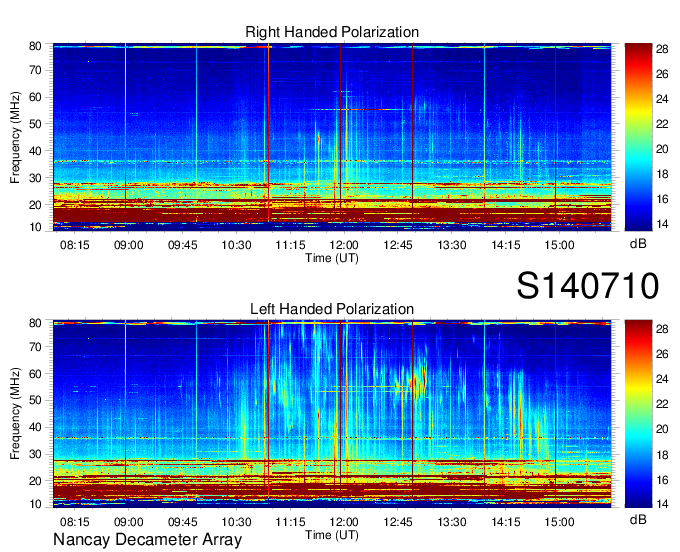The height and width of the screenshot is (552, 680).
Task: Click the color scale bar of the Right Handed plot
Action: coord(638,137)
